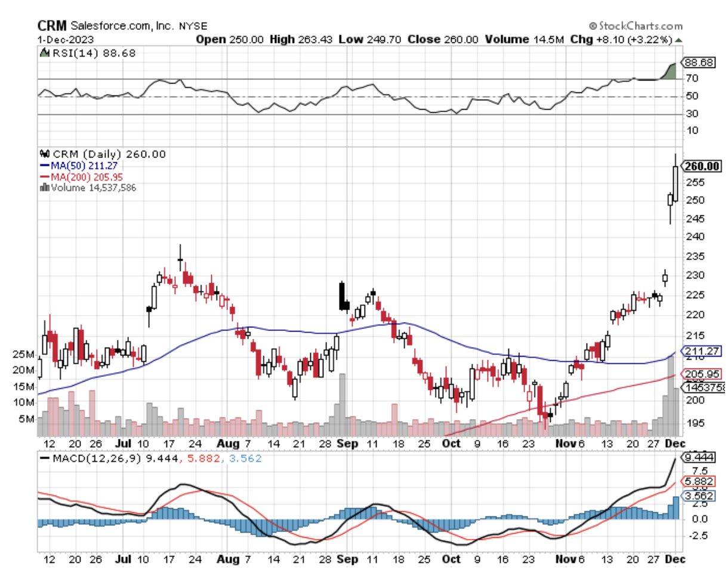Click the blue MA(50) legend line marker
The image size is (728, 582).
pyautogui.click(x=44, y=165)
